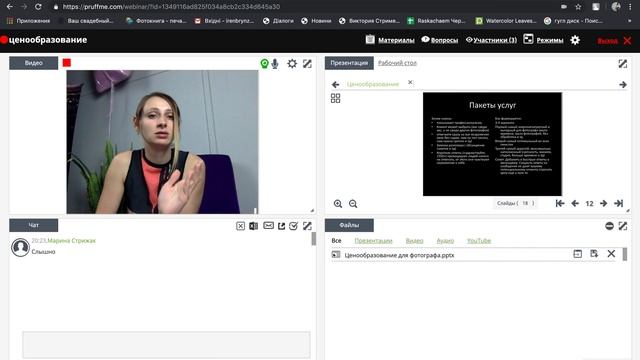640x360 pixels.
Task: Filter files by Презентации
Action: click(373, 241)
